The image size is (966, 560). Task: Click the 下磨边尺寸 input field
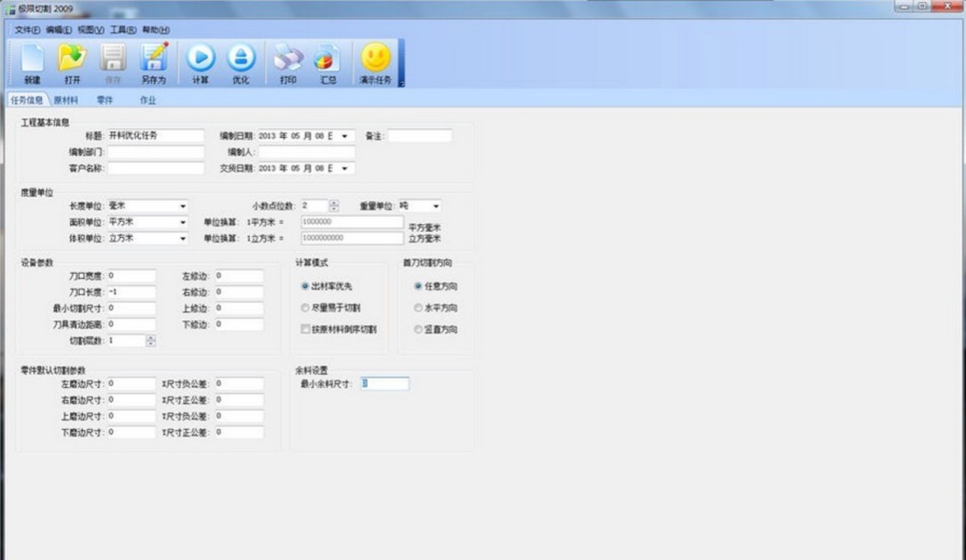[131, 432]
